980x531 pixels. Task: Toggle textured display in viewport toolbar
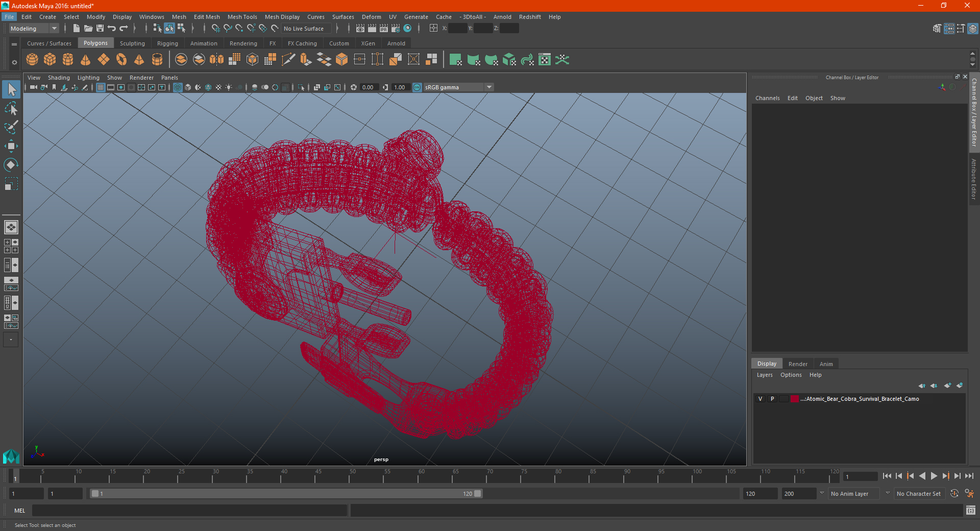[218, 87]
